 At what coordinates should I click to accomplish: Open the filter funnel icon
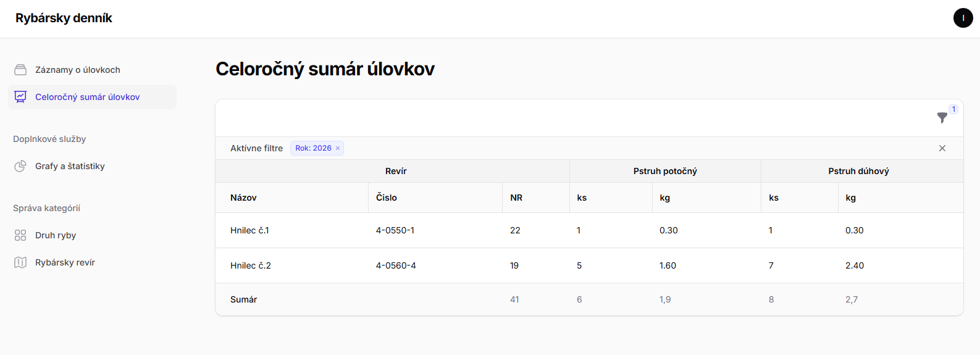pyautogui.click(x=942, y=117)
